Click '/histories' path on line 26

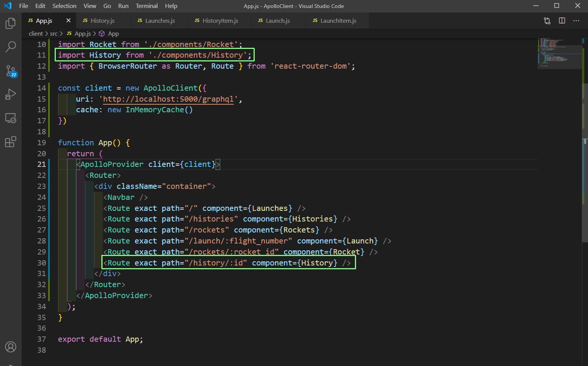pos(211,219)
